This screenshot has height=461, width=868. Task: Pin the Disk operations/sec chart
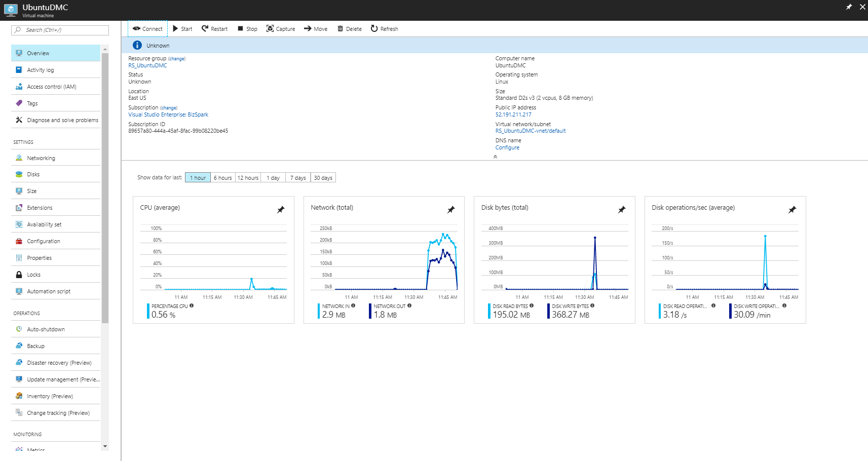792,209
